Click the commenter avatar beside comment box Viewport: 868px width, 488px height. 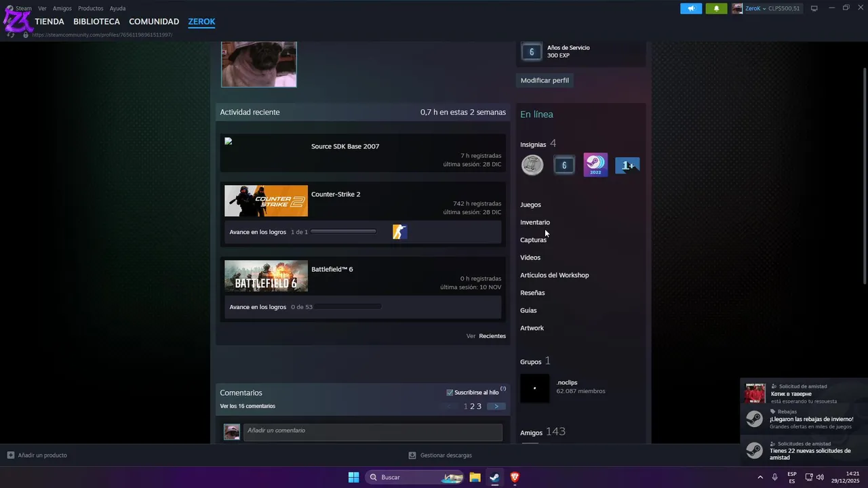[x=232, y=432]
